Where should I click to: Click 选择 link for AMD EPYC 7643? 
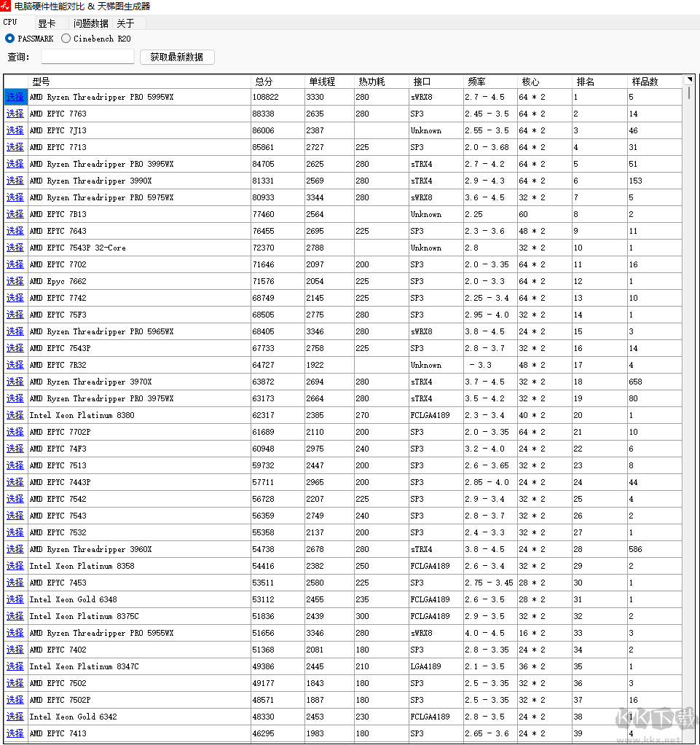point(15,231)
